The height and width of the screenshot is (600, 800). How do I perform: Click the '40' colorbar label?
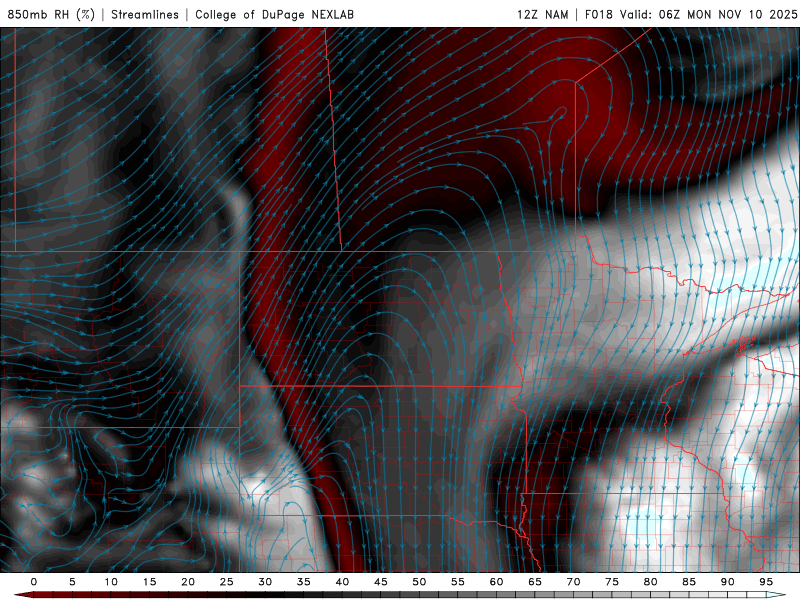point(342,582)
